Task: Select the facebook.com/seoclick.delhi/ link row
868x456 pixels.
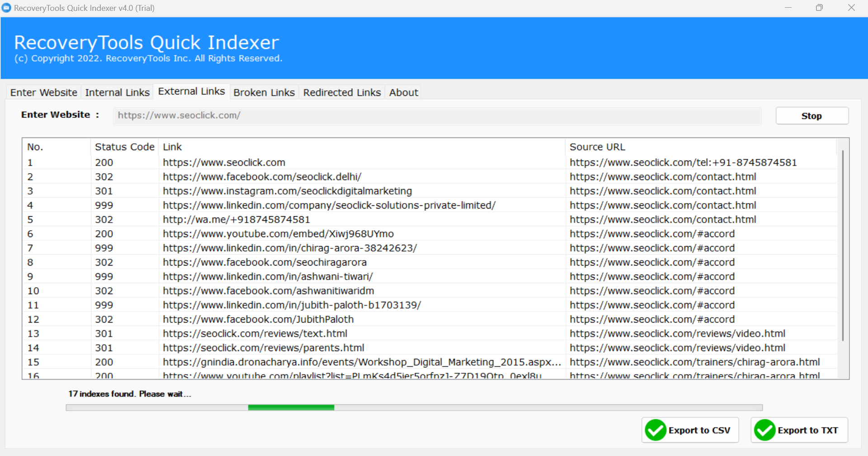Action: tap(262, 177)
